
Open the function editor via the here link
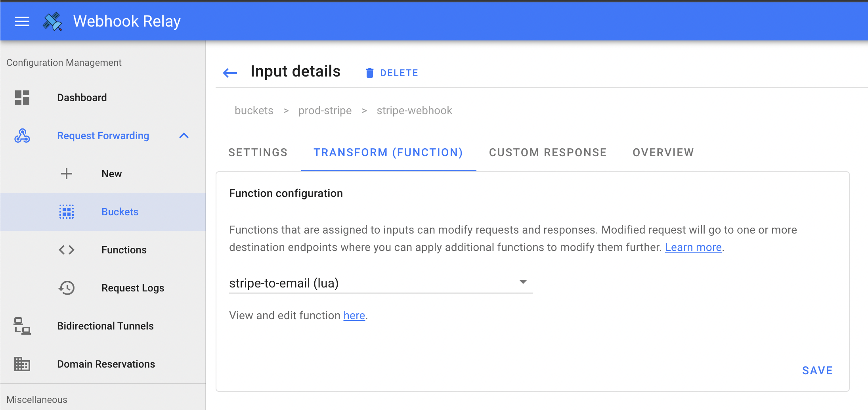(354, 315)
